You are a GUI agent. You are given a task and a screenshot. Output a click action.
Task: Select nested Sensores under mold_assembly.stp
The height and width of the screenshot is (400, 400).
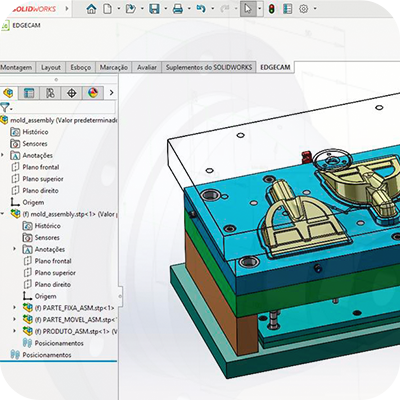click(47, 238)
